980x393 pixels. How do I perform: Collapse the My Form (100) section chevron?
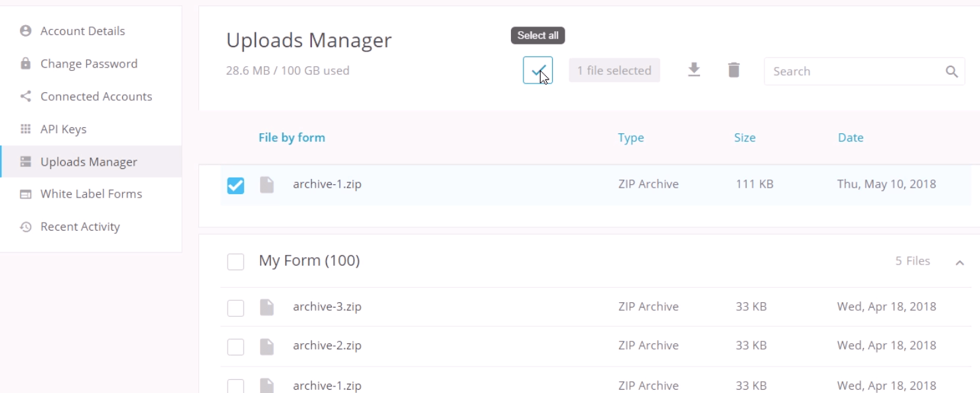coord(959,262)
